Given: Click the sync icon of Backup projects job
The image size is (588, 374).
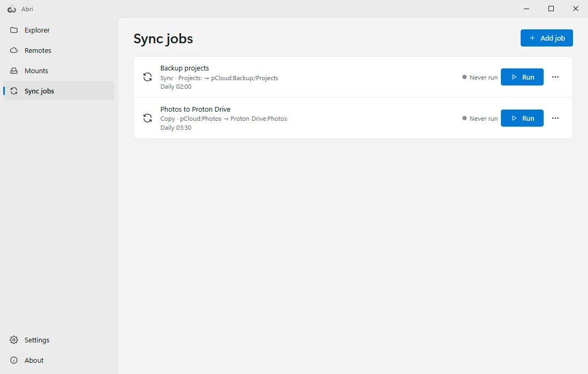Looking at the screenshot, I should (148, 77).
